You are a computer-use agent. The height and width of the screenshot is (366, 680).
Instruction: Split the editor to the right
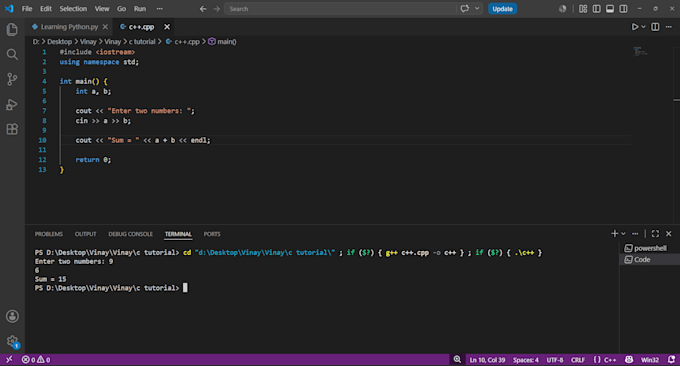[x=655, y=27]
